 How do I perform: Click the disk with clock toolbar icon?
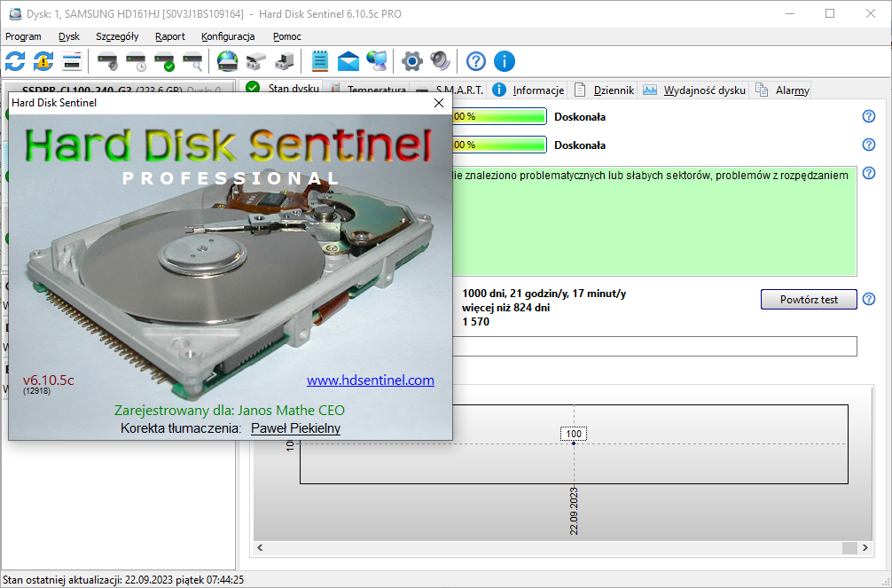136,61
